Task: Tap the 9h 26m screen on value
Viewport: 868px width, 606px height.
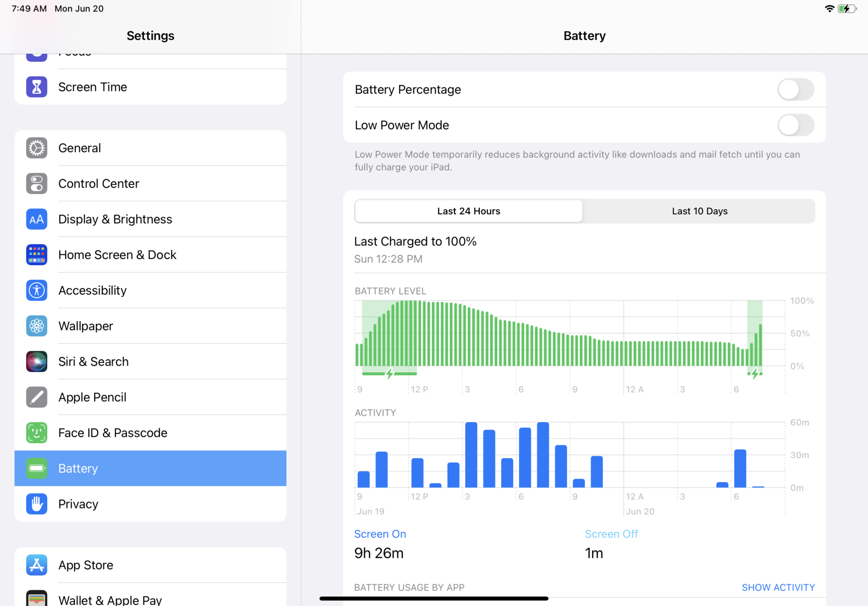Action: tap(379, 553)
